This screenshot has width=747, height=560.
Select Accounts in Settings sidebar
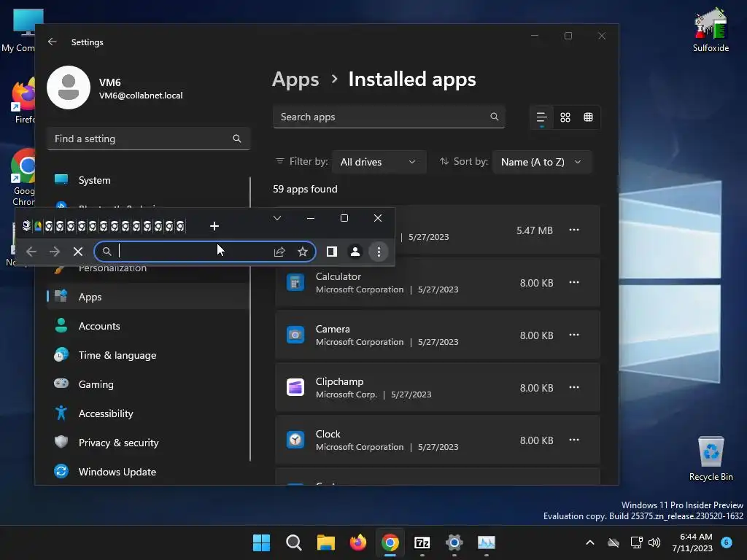148,326
